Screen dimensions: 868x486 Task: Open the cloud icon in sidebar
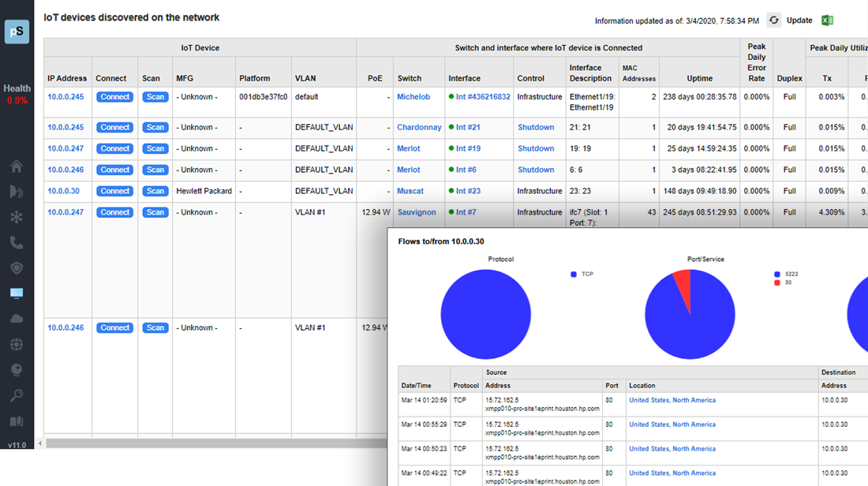(x=17, y=319)
